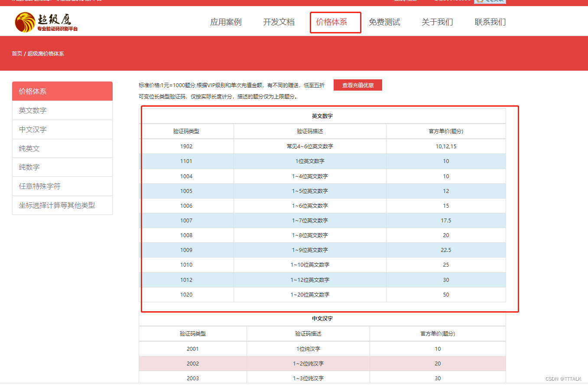This screenshot has height=385, width=588.
Task: Click the 首页 breadcrumb link
Action: click(x=17, y=54)
